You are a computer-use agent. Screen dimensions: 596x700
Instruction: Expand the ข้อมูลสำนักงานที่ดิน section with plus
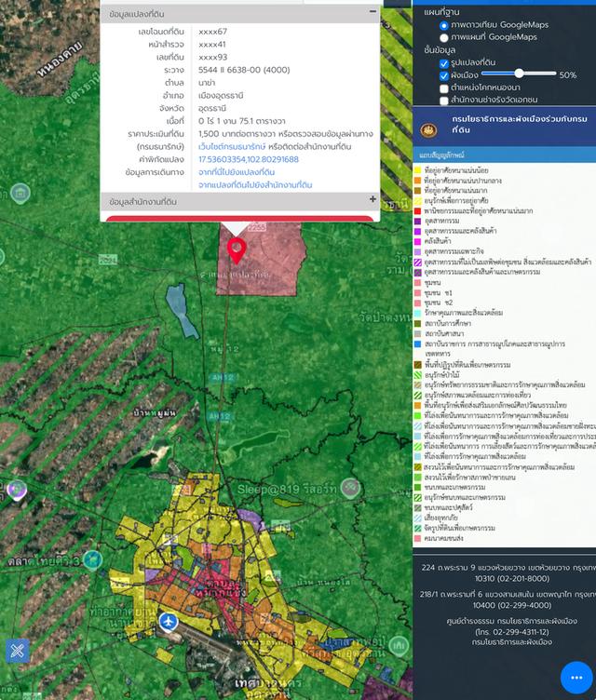point(372,200)
